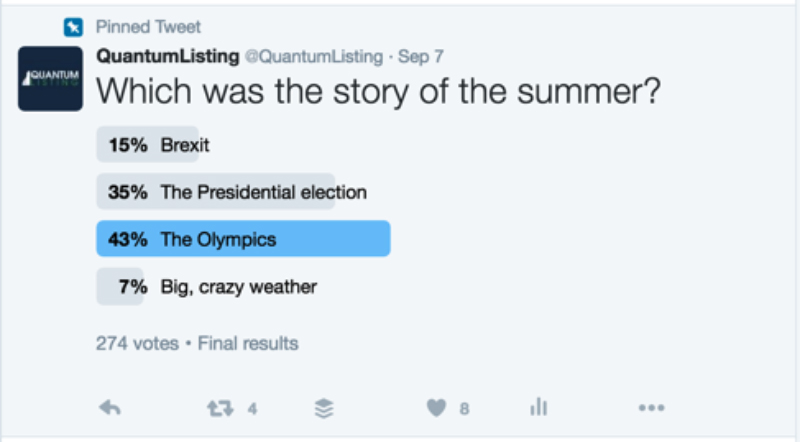This screenshot has height=442, width=800.
Task: Click The Presidential election poll bar
Action: [x=215, y=192]
